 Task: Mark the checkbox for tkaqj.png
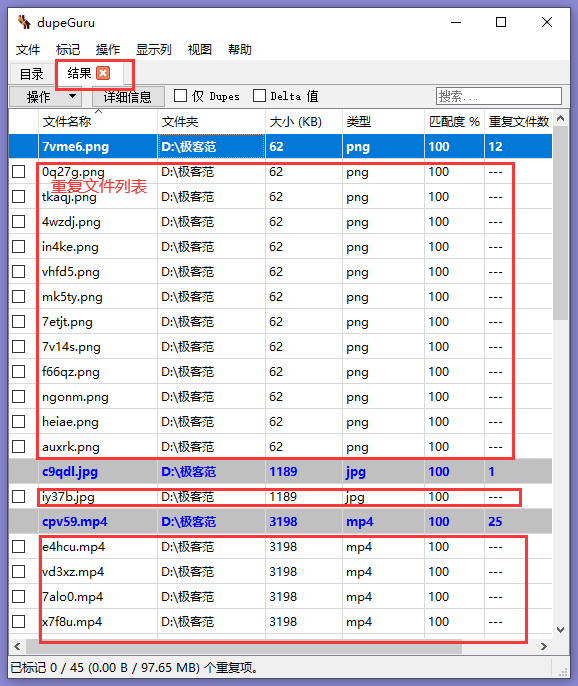[18, 196]
